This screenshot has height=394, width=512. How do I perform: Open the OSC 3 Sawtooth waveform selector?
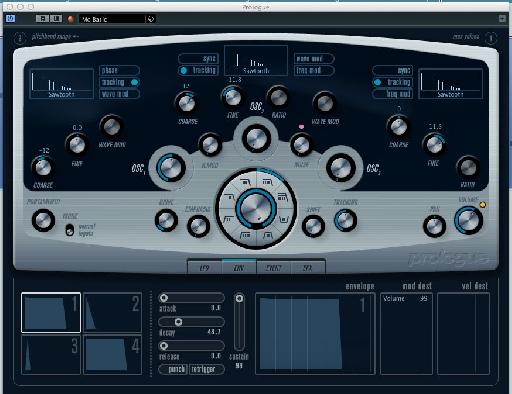tap(450, 83)
